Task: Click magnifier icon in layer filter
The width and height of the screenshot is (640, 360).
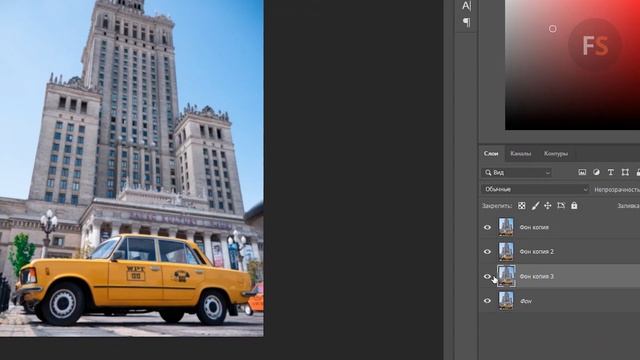Action: 488,173
